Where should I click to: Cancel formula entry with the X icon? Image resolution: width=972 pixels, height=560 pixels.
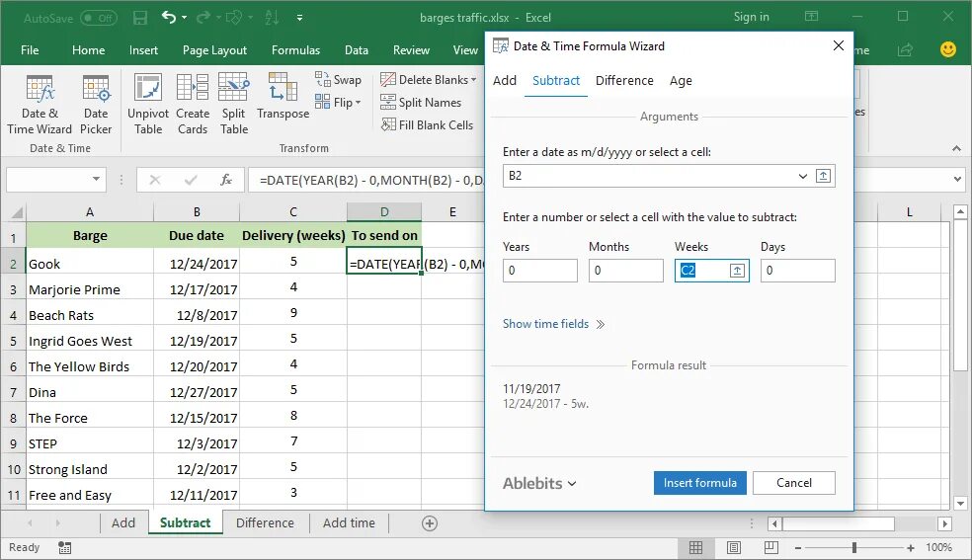pos(155,181)
